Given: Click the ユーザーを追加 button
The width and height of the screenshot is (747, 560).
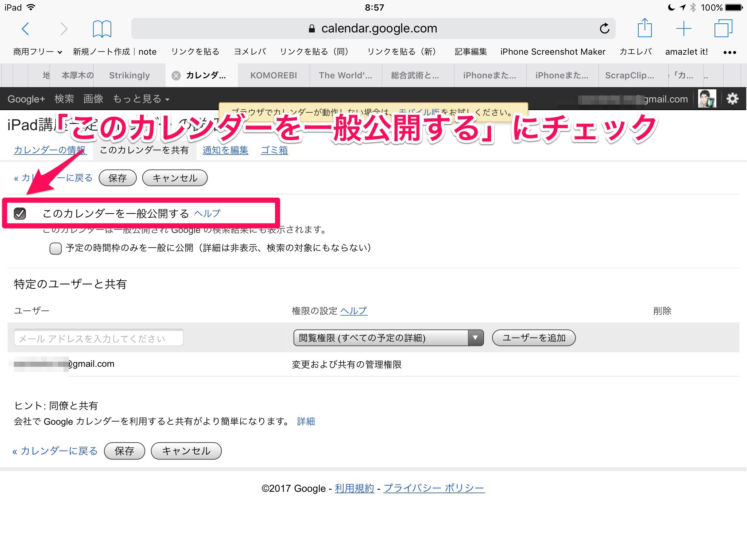Looking at the screenshot, I should [x=534, y=338].
